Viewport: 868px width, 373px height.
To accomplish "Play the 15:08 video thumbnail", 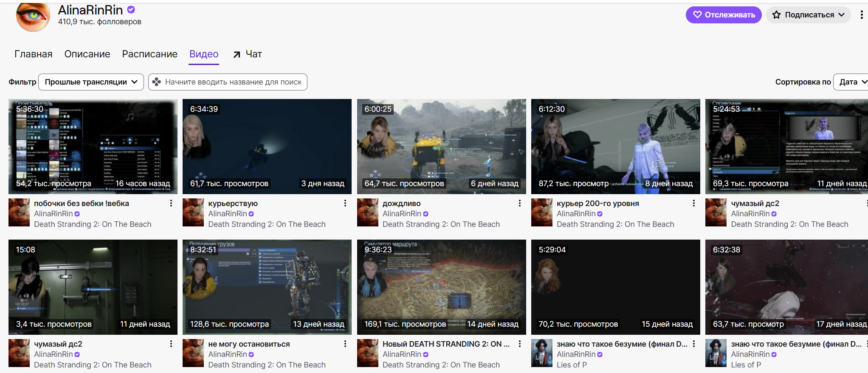I will pos(93,287).
